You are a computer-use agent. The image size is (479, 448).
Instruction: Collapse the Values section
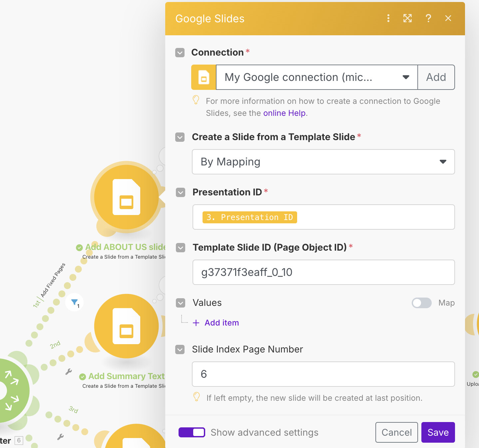181,303
